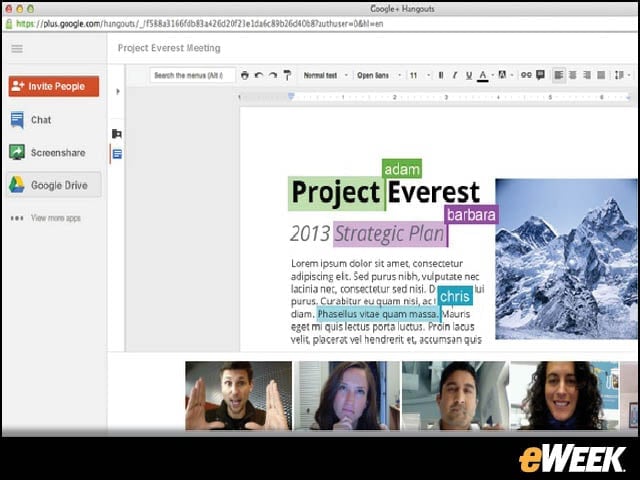
Task: Click the Google Drive triangle icon
Action: pos(17,185)
